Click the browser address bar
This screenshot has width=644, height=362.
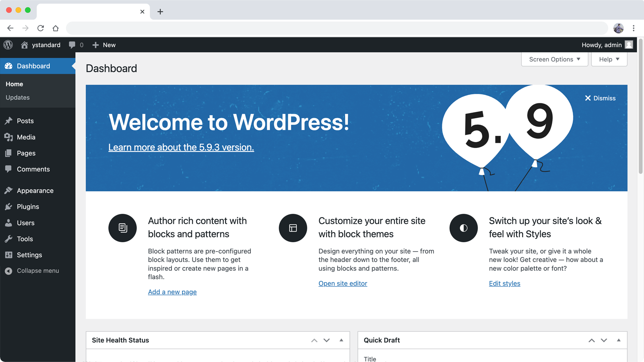tap(336, 28)
